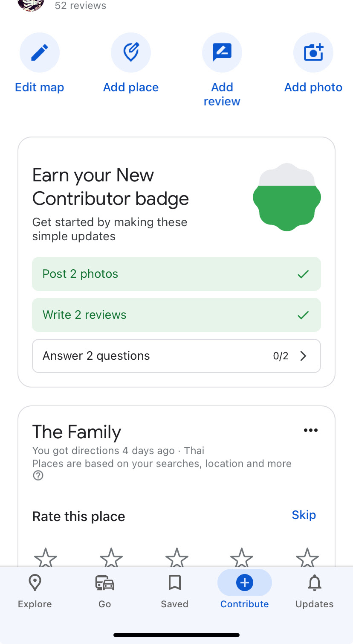Rate The Family one star
Screen dimensions: 353x644
click(x=46, y=558)
